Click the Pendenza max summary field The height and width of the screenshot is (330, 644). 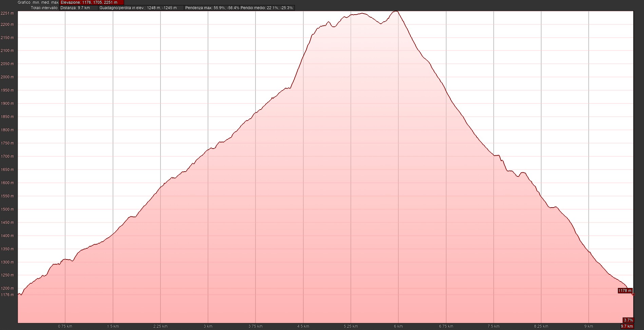coord(212,8)
